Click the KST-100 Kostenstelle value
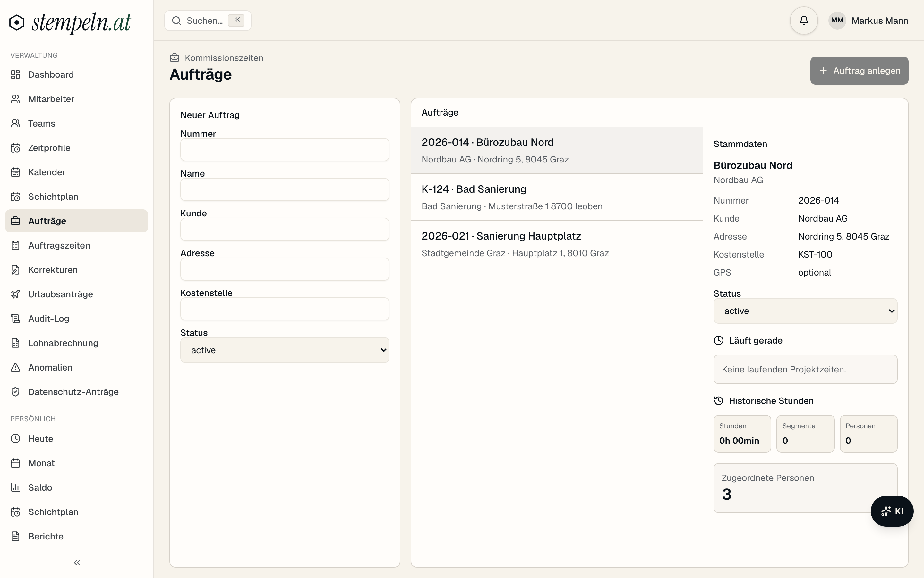This screenshot has height=578, width=924. [815, 255]
